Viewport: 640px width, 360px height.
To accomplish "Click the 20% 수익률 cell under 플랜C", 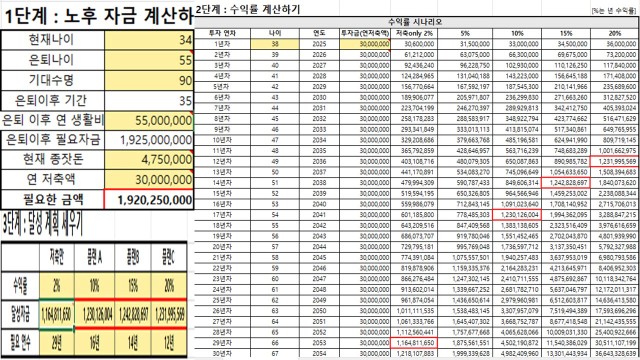I will [169, 286].
